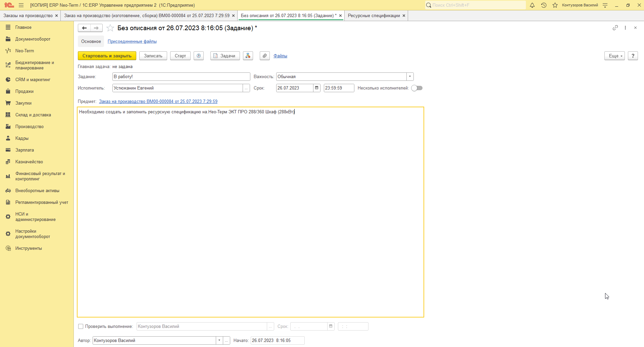
Task: Open the Заказ на производство ВМ00-000084 subject link
Action: click(x=158, y=101)
